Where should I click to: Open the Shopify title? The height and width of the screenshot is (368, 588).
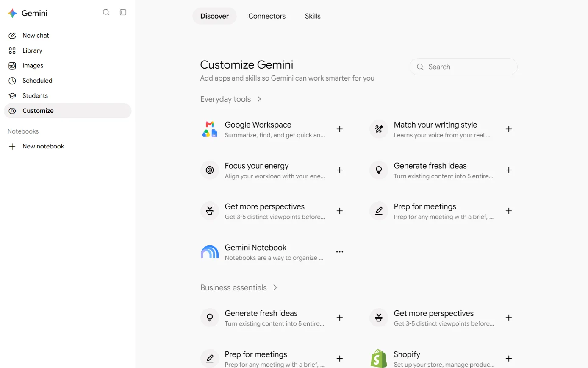pyautogui.click(x=407, y=354)
